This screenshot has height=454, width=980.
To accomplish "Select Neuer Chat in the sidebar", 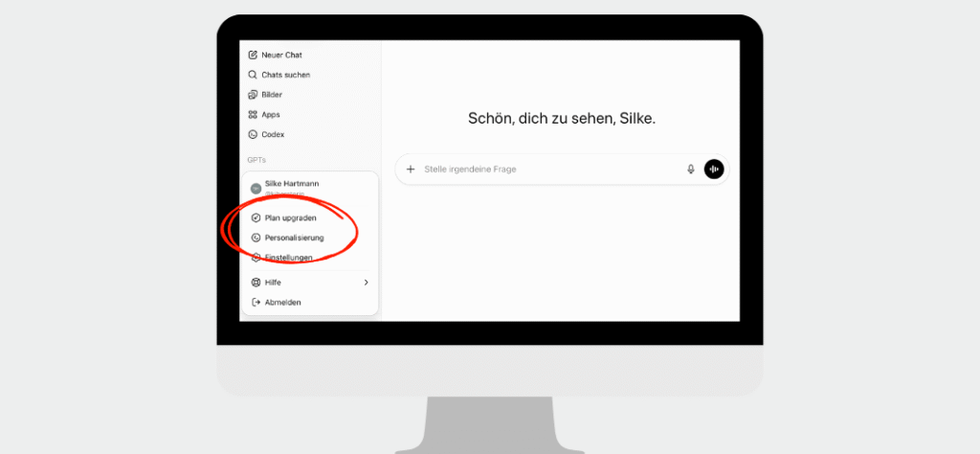I will [281, 55].
